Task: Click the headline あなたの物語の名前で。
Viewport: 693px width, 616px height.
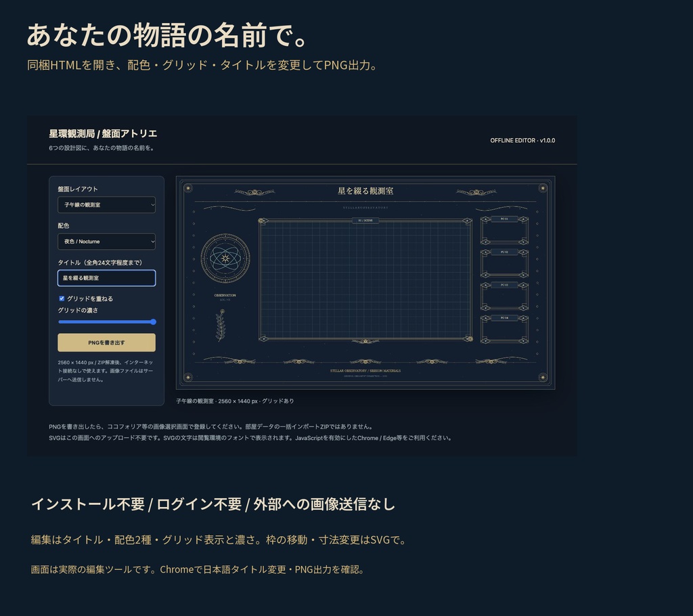Action: point(168,35)
